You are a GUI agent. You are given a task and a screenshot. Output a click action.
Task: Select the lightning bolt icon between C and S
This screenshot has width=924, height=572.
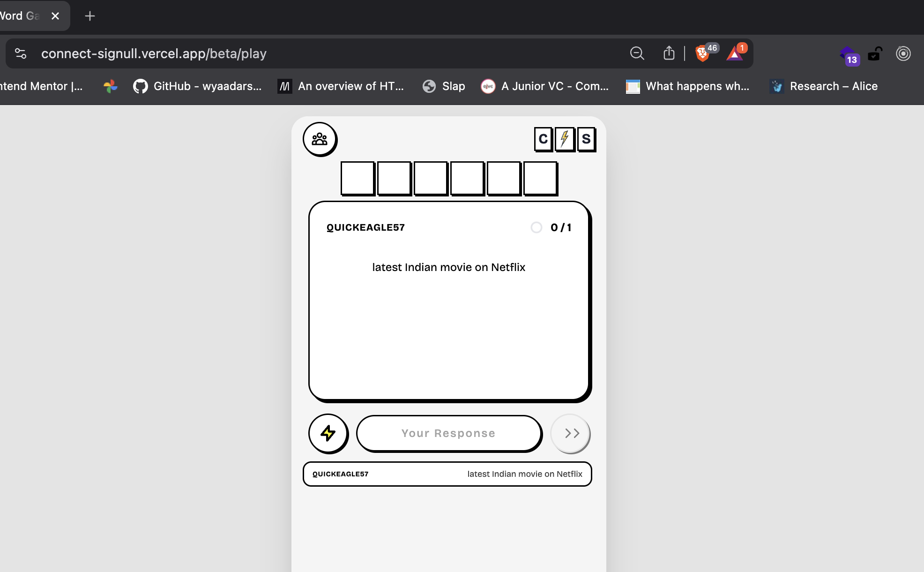tap(565, 139)
